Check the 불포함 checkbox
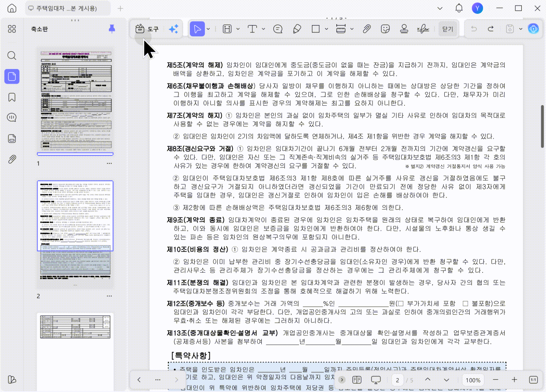The image size is (546, 392). point(465,303)
